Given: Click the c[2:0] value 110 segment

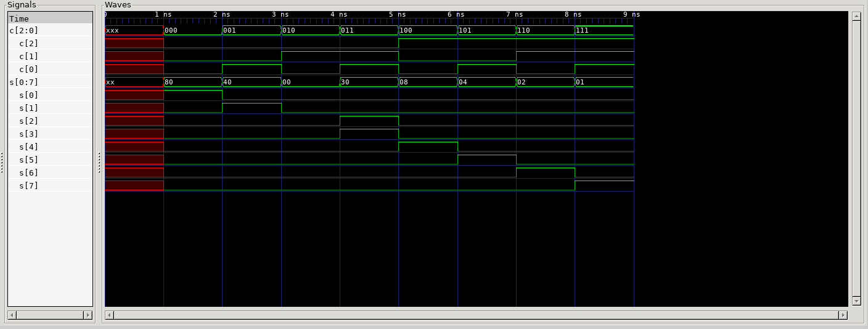Looking at the screenshot, I should tap(545, 30).
